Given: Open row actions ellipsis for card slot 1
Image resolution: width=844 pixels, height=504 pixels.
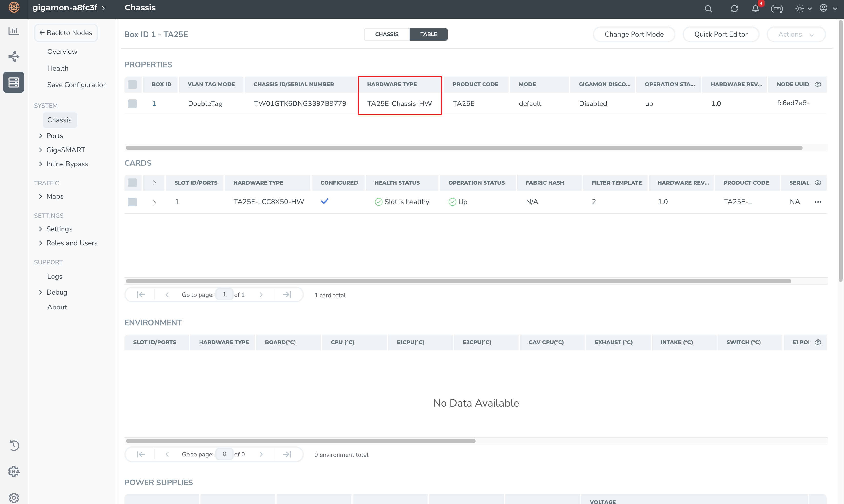Looking at the screenshot, I should click(818, 202).
